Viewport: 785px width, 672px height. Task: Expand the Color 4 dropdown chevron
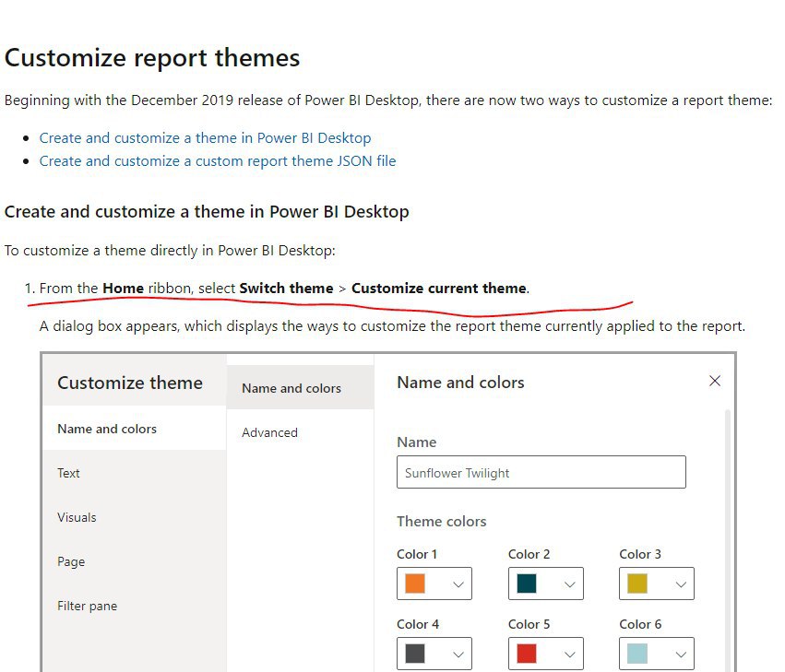click(458, 654)
